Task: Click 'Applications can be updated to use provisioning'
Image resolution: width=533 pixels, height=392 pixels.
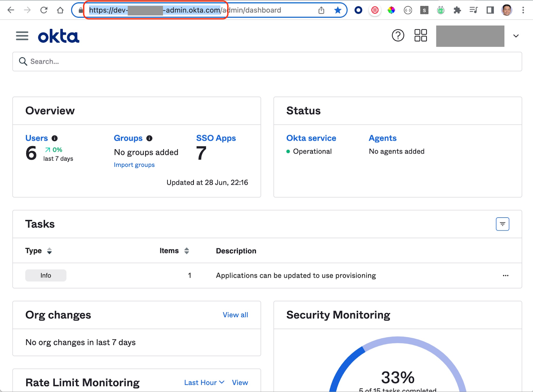Action: pyautogui.click(x=296, y=275)
